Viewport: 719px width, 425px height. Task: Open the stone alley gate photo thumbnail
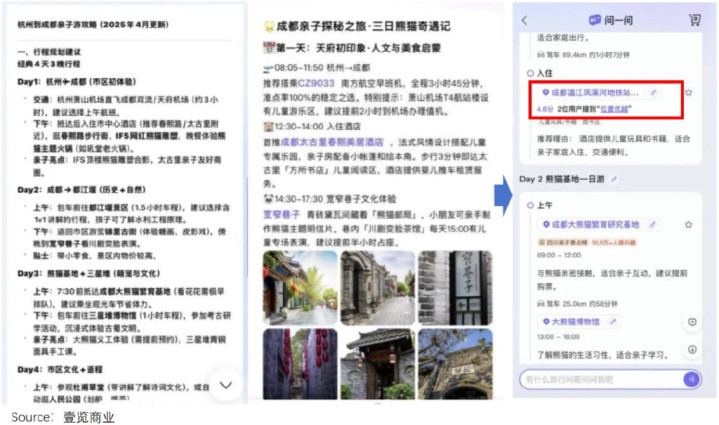click(377, 287)
